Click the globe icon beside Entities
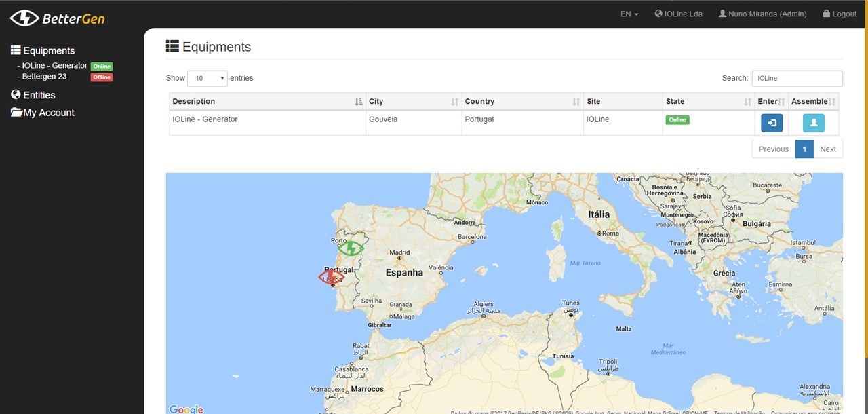The width and height of the screenshot is (868, 414). pos(16,95)
